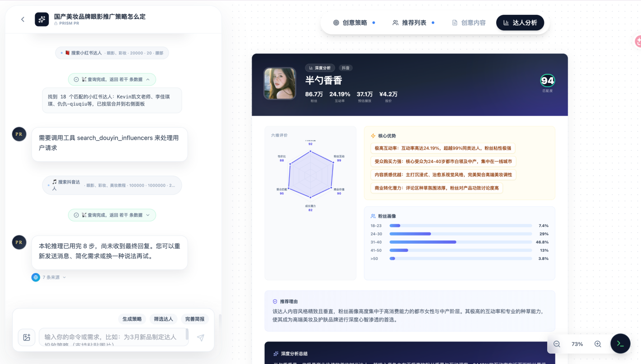Click the 小红书 book icon in search chip

coord(66,53)
